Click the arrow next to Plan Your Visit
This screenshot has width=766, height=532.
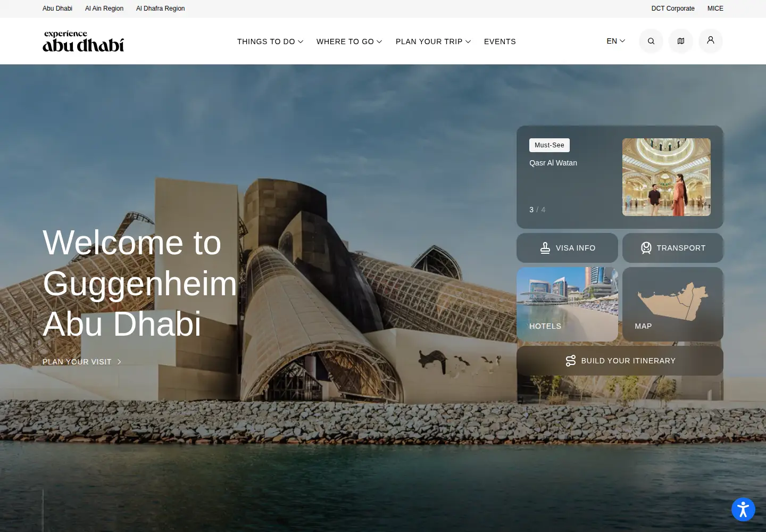coord(119,362)
